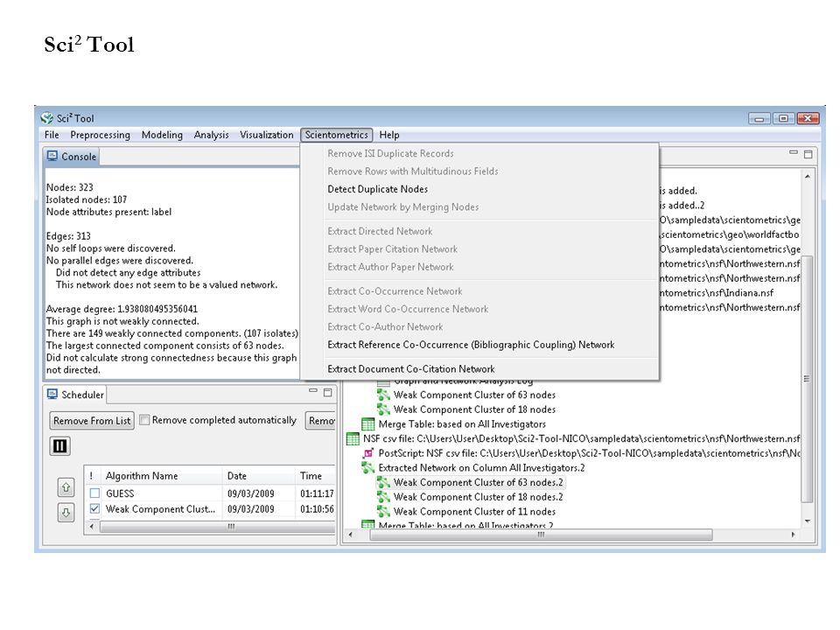
Task: Select the Scheduler tab
Action: (75, 395)
